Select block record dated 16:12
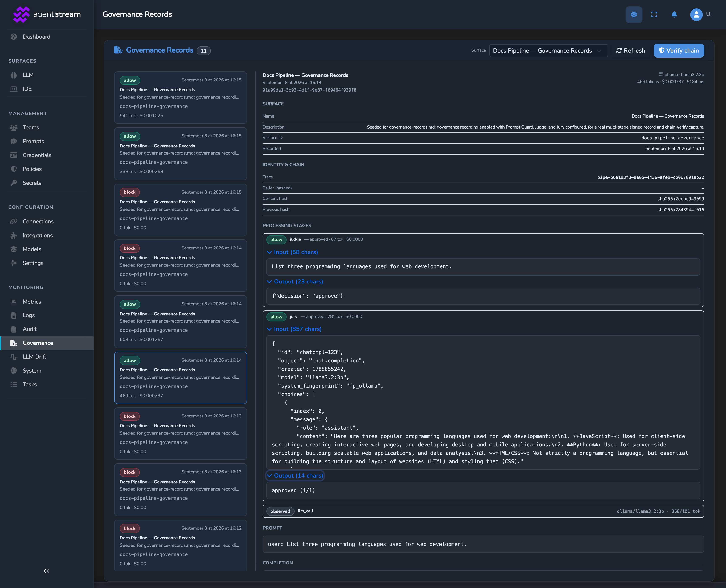Viewport: 726px width, 588px height. pos(181,546)
